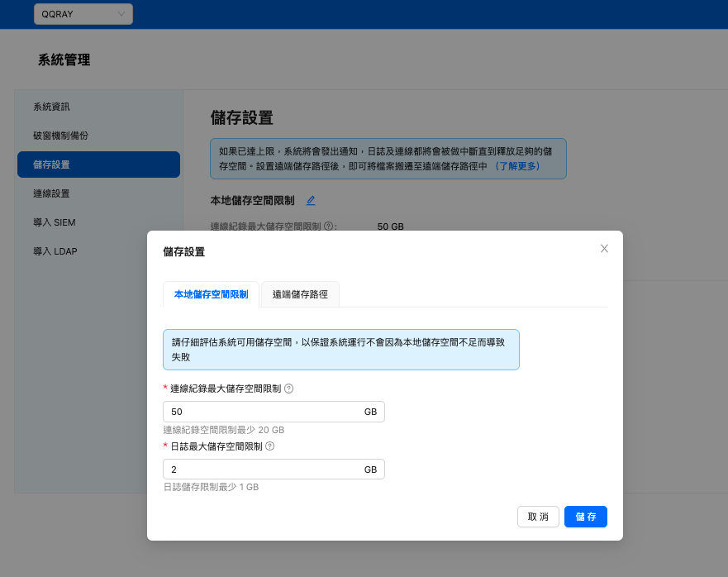Image resolution: width=728 pixels, height=577 pixels.
Task: Select 導入 SIEM in the sidebar
Action: tap(55, 222)
